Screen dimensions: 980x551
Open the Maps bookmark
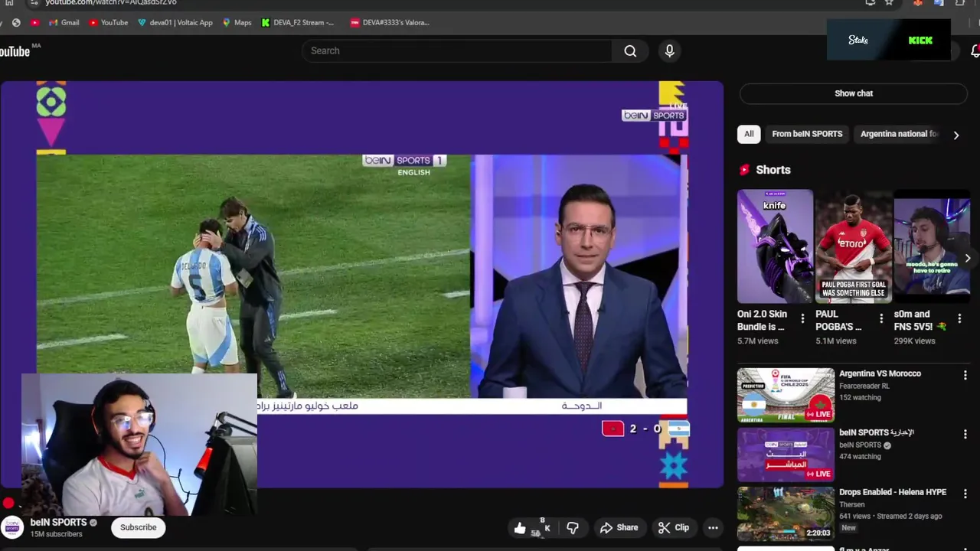(x=237, y=22)
